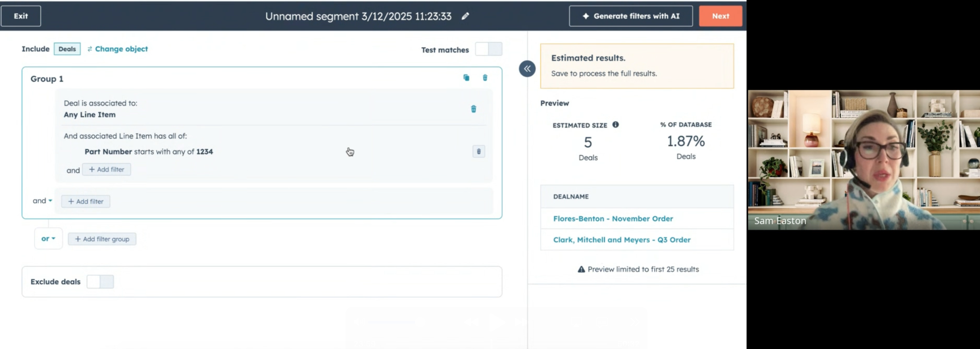The image size is (980, 349).
Task: Rename the segment using the pencil icon
Action: [x=465, y=16]
